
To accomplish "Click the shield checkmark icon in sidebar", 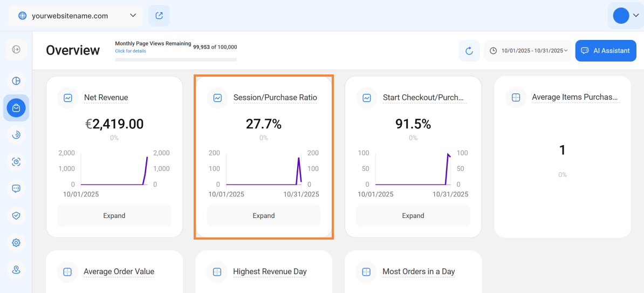I will point(16,215).
